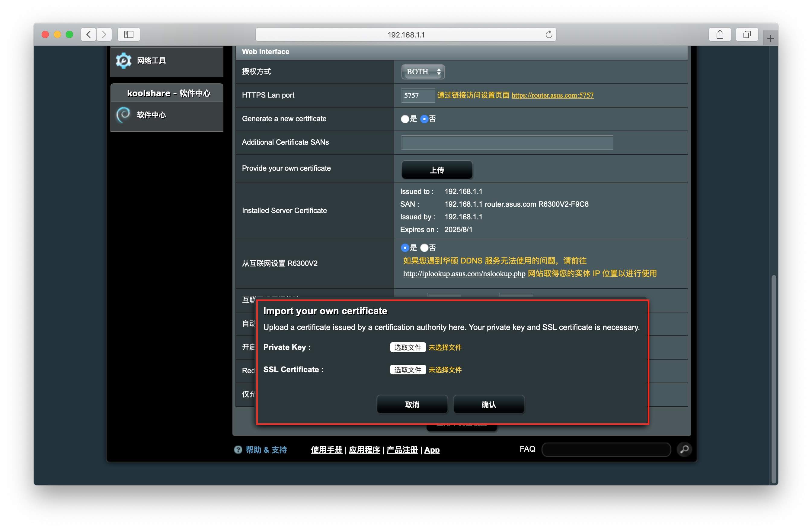Click the FAQ search magnifier icon
This screenshot has height=530, width=812.
tap(684, 449)
